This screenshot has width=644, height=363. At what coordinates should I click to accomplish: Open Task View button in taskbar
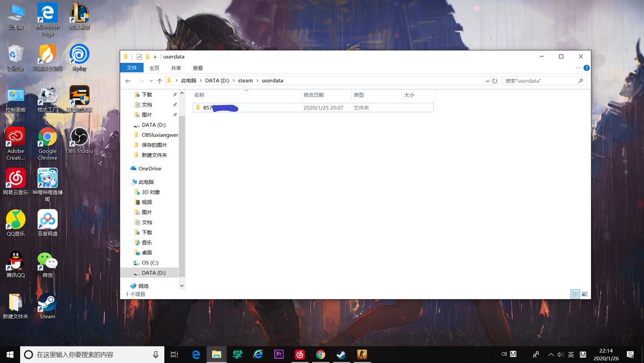(x=174, y=354)
